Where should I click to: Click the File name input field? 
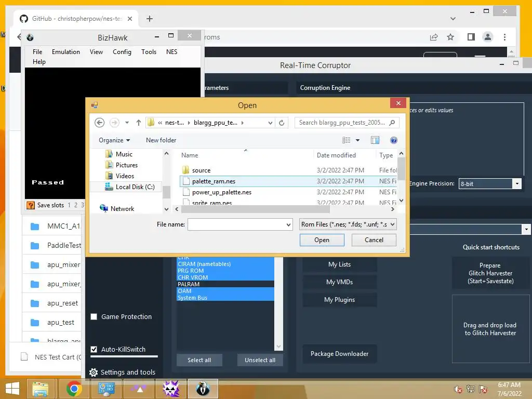point(236,224)
